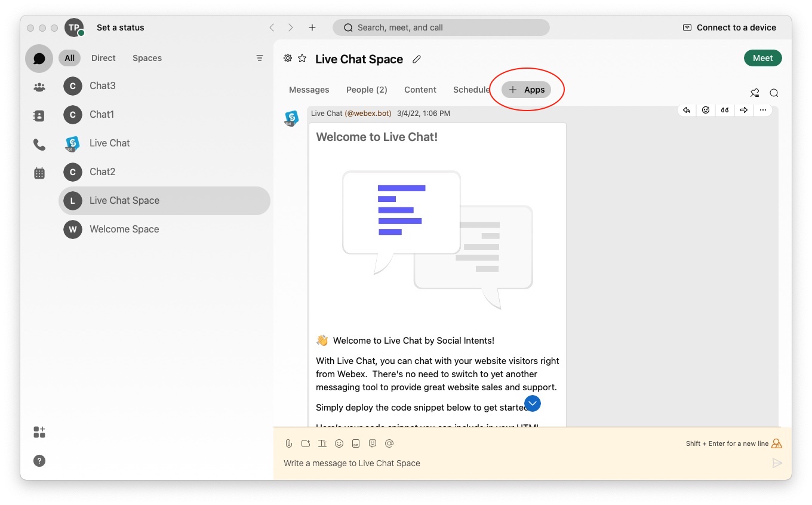Open pinned messages icon
The image size is (812, 505).
coord(755,93)
